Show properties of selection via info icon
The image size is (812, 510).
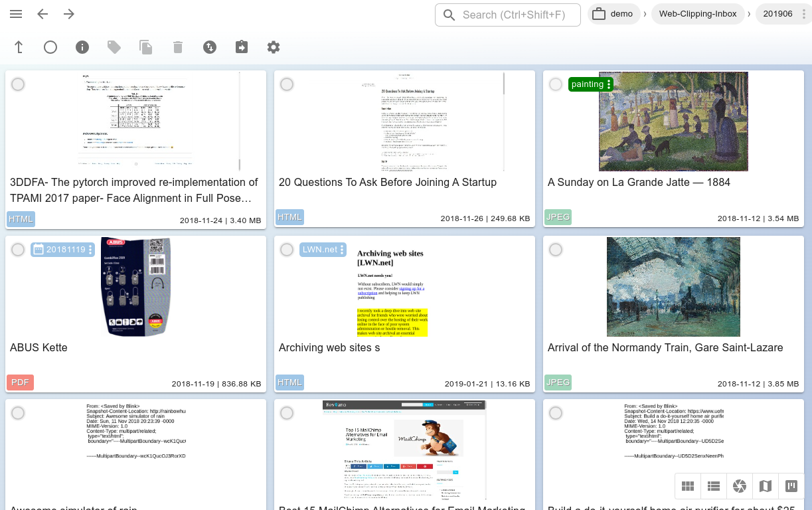point(82,47)
